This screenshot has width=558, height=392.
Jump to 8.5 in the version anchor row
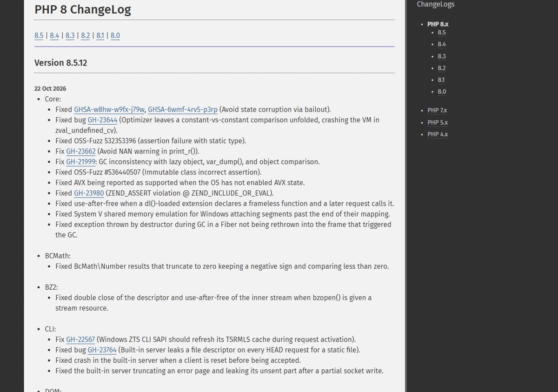coord(39,35)
